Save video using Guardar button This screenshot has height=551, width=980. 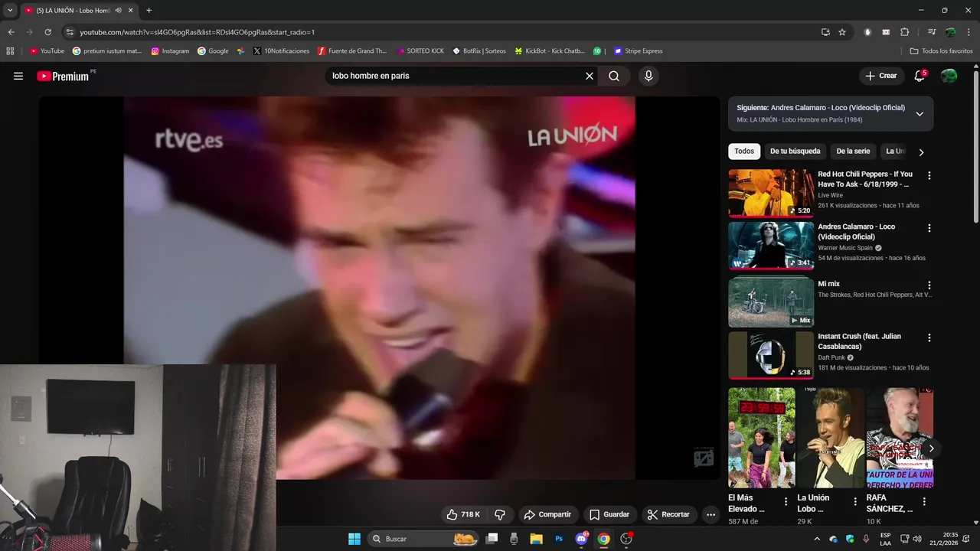(x=609, y=514)
